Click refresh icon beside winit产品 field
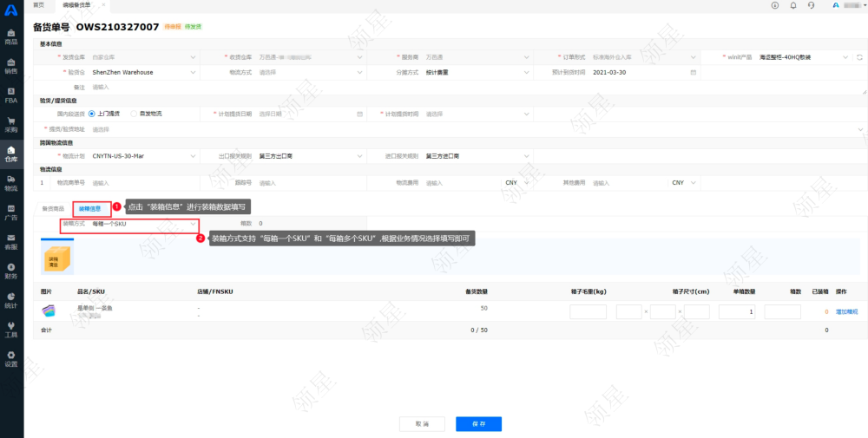 pyautogui.click(x=858, y=57)
